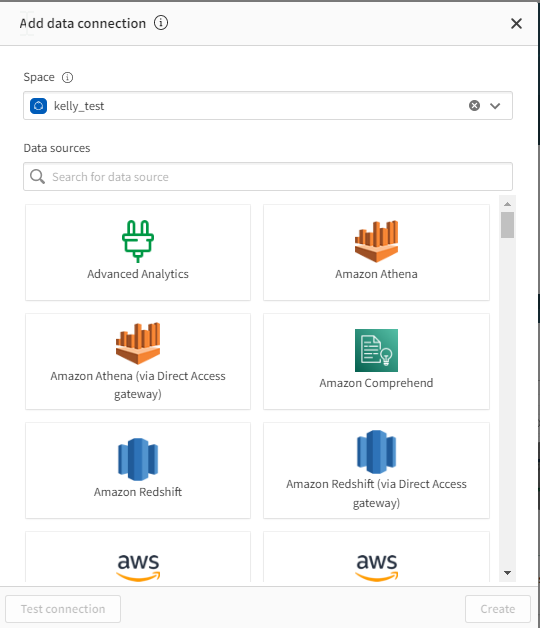Pick Amazon Redshift via Direct Access gateway

click(x=376, y=470)
